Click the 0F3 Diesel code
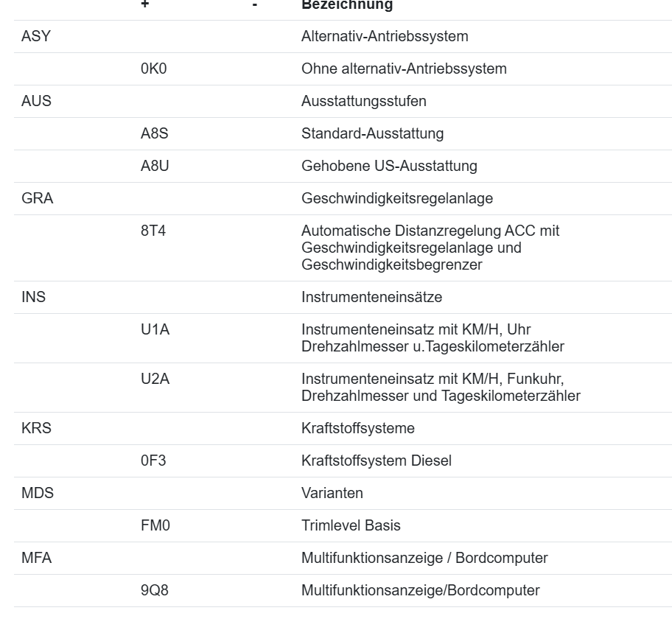Screen dimensions: 672x630 click(153, 461)
